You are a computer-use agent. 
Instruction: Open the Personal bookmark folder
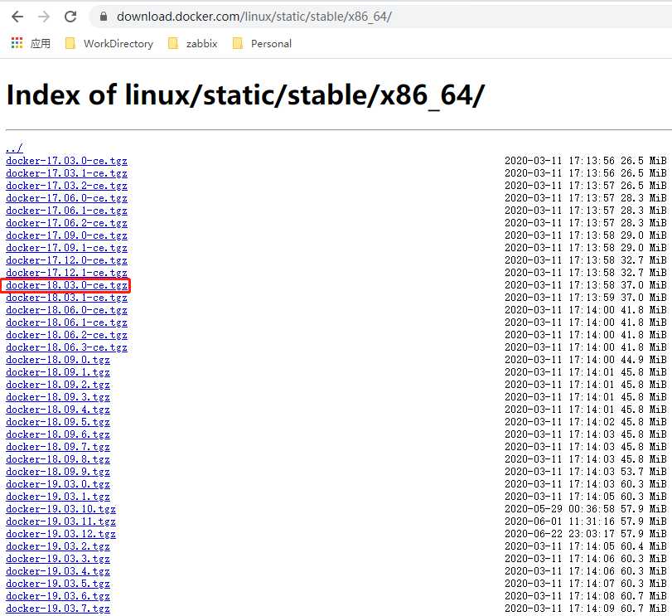pyautogui.click(x=262, y=43)
